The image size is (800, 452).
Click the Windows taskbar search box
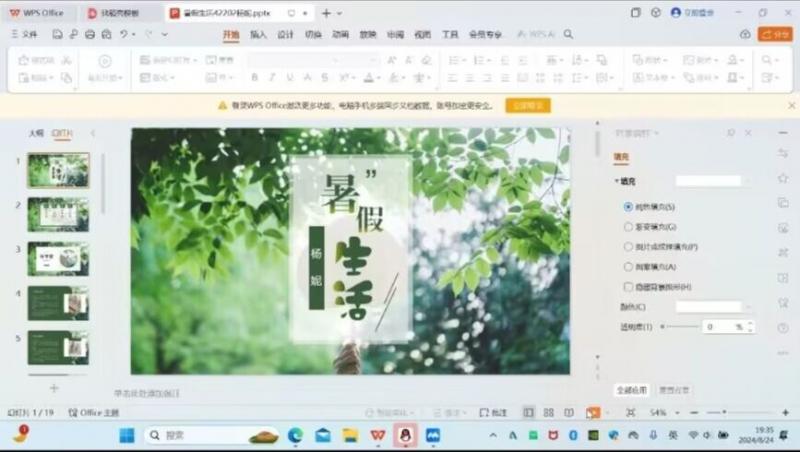212,435
